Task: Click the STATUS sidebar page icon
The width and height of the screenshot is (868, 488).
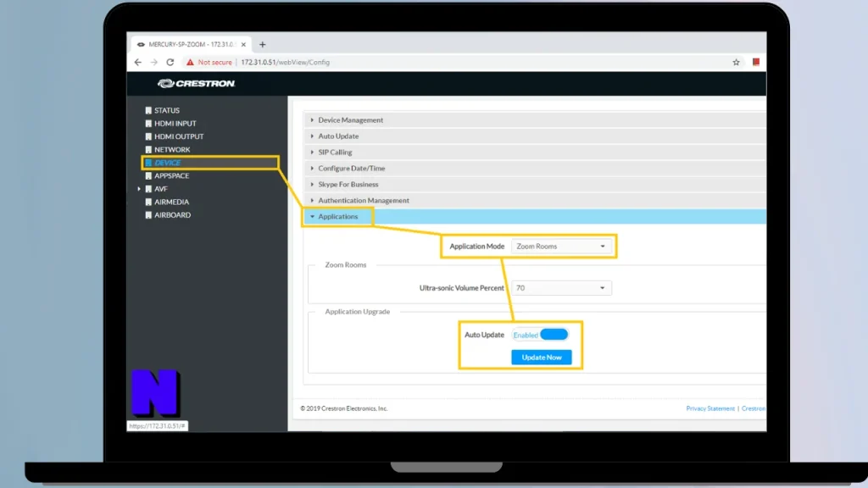Action: [148, 110]
